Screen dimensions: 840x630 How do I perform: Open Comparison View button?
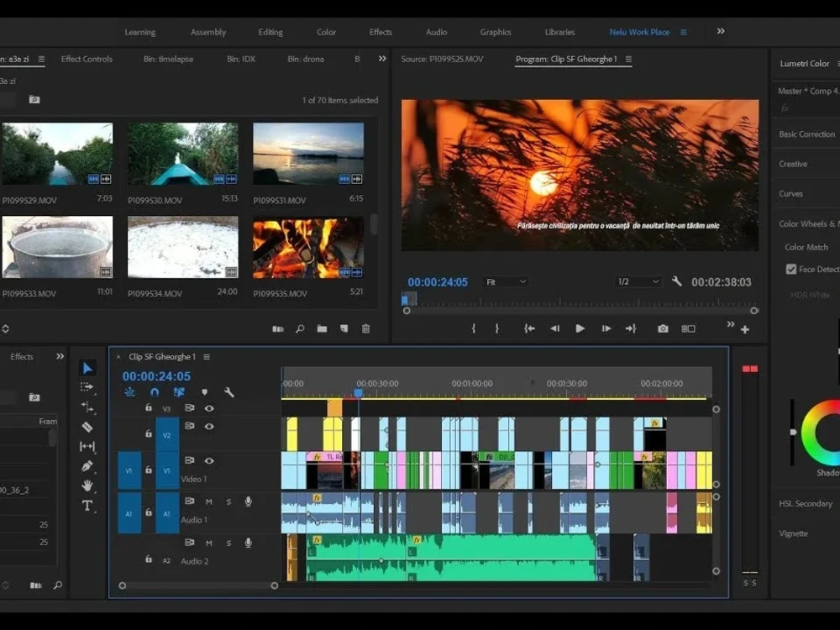pyautogui.click(x=689, y=328)
